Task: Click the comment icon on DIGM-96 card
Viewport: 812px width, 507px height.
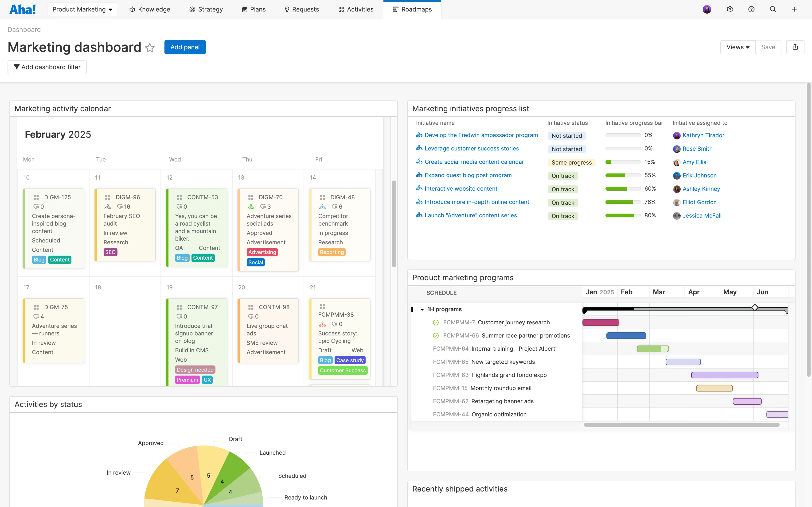Action: (120, 207)
